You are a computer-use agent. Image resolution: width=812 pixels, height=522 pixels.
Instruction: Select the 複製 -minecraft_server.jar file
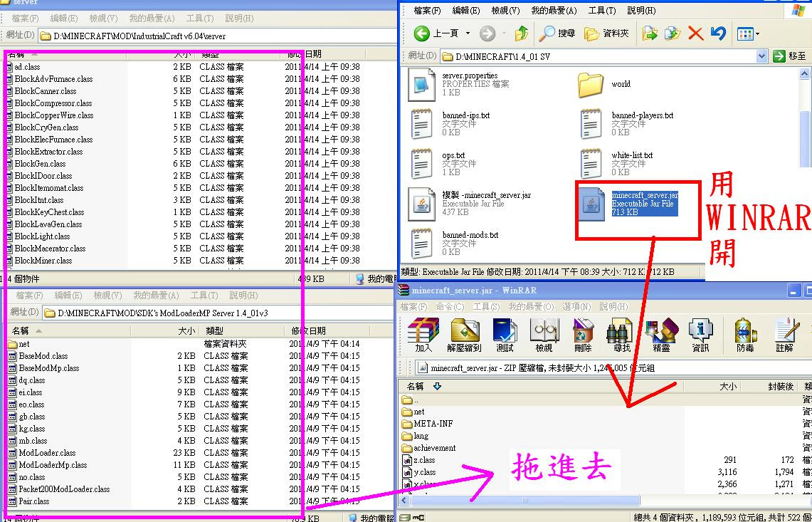[470, 204]
